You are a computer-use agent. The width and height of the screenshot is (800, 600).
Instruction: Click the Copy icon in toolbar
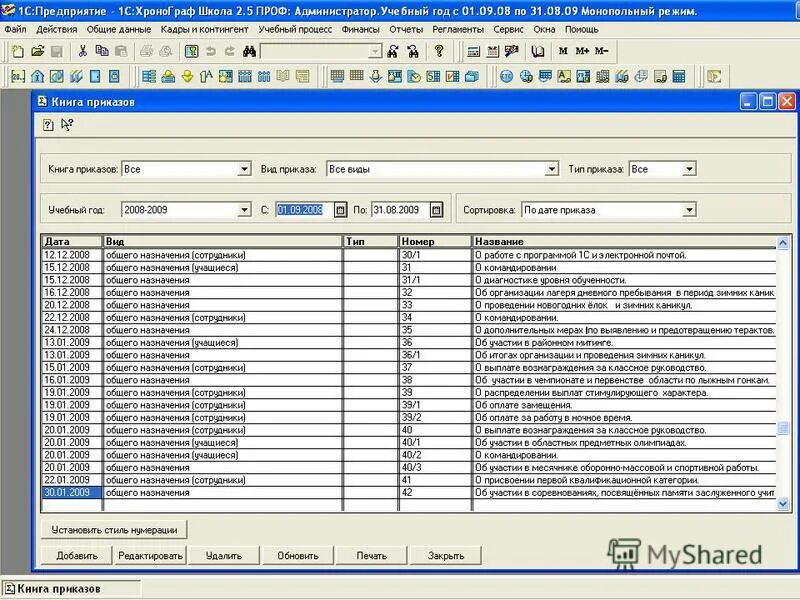pos(102,51)
